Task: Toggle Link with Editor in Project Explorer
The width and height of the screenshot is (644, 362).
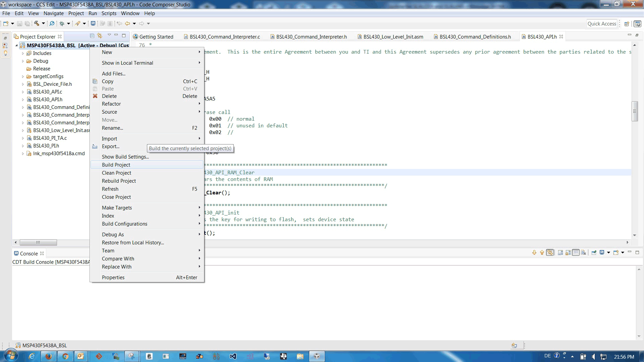Action: 100,36
